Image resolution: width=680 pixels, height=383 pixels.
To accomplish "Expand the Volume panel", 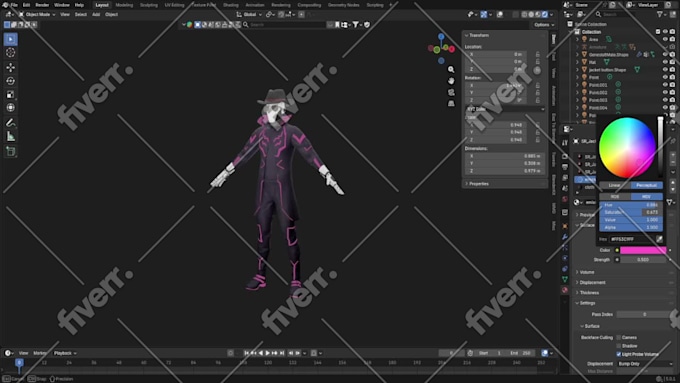I will pos(587,272).
